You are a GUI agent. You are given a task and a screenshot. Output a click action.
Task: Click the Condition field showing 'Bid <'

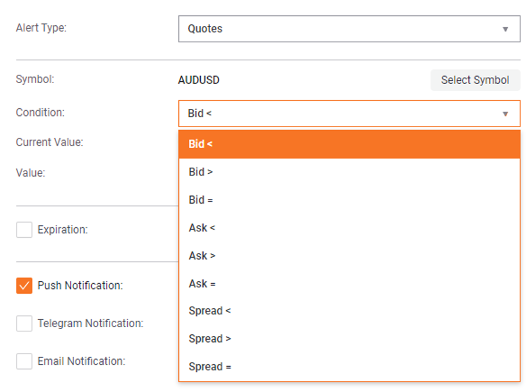click(x=349, y=114)
